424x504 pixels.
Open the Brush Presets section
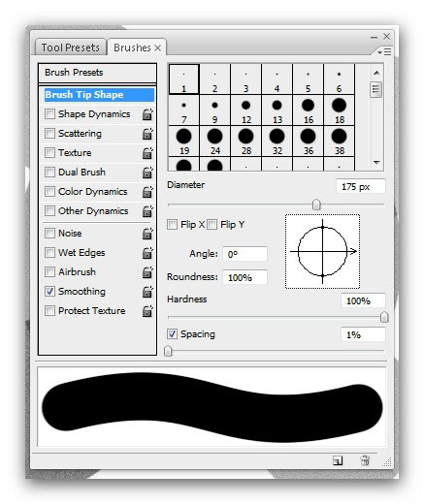(x=97, y=73)
